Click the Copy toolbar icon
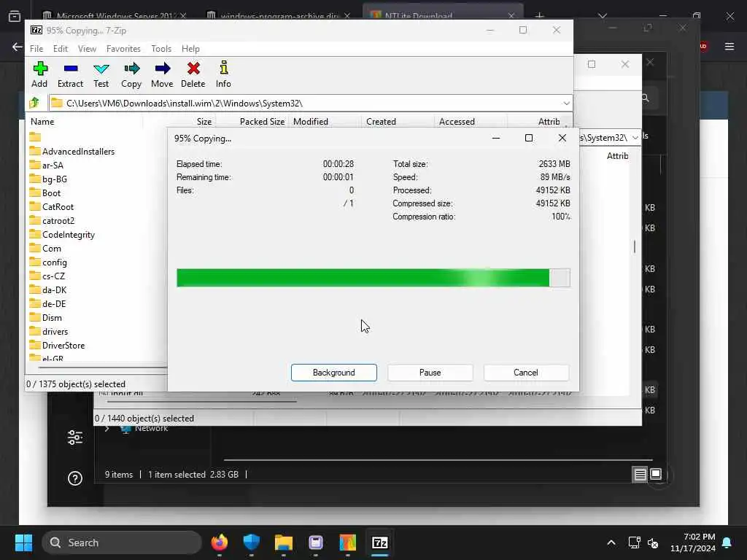The width and height of the screenshot is (747, 560). 131,74
